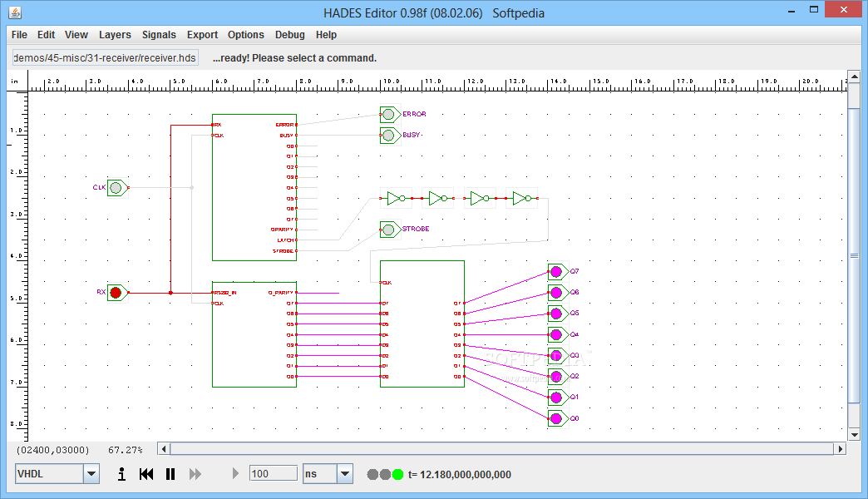This screenshot has height=499, width=868.
Task: Rewind the simulation to start
Action: 146,474
